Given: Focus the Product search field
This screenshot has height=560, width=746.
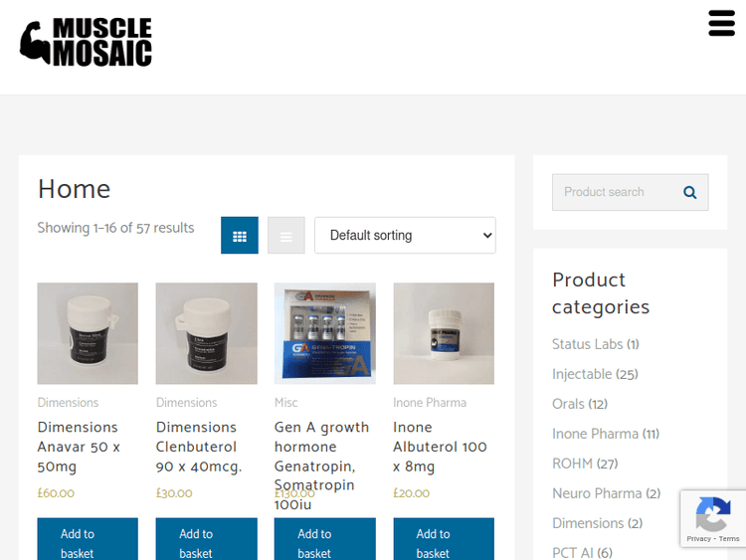Looking at the screenshot, I should [x=616, y=192].
